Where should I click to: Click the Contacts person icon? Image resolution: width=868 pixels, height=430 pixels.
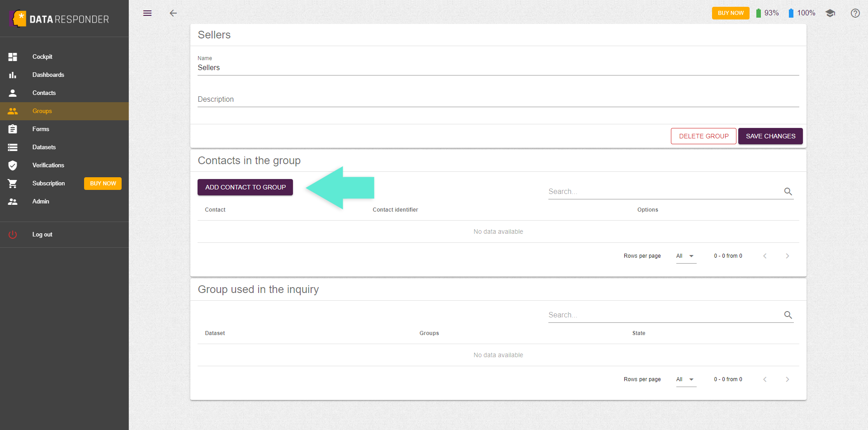click(x=13, y=93)
